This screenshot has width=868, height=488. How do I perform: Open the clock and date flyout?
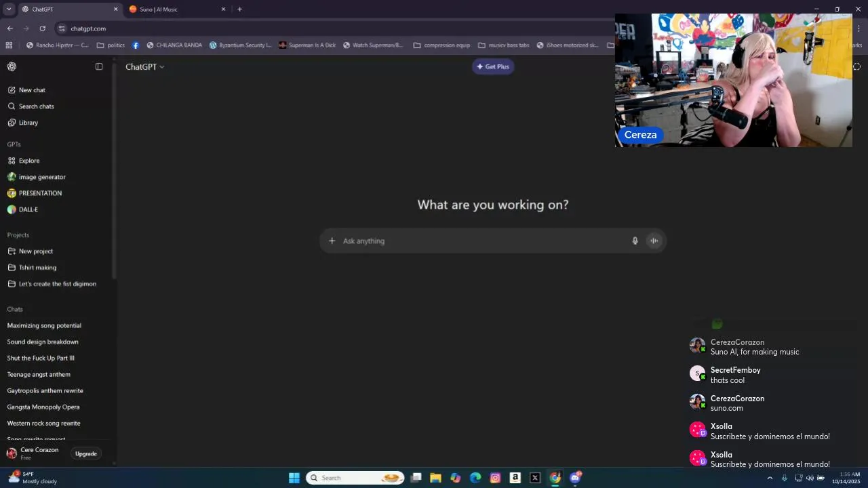click(846, 478)
